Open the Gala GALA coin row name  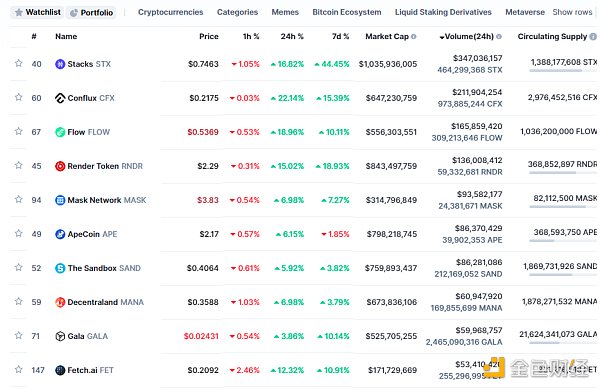(x=82, y=336)
